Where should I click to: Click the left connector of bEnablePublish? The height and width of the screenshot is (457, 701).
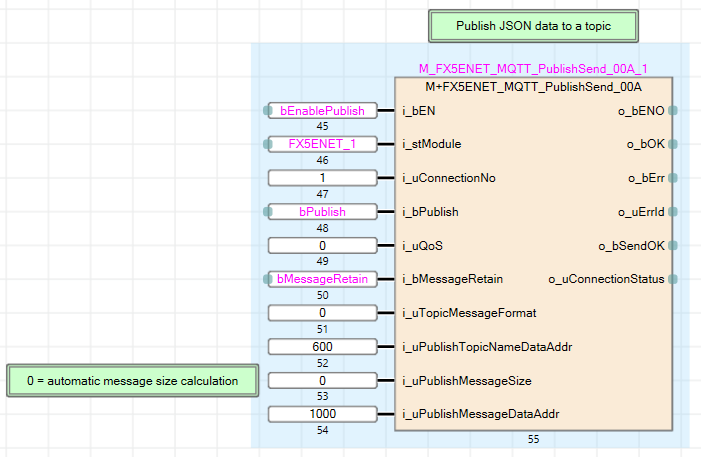click(x=268, y=110)
